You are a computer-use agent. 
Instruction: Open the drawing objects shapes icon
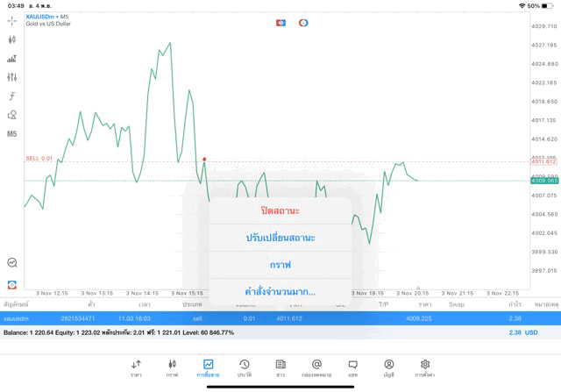coord(12,115)
